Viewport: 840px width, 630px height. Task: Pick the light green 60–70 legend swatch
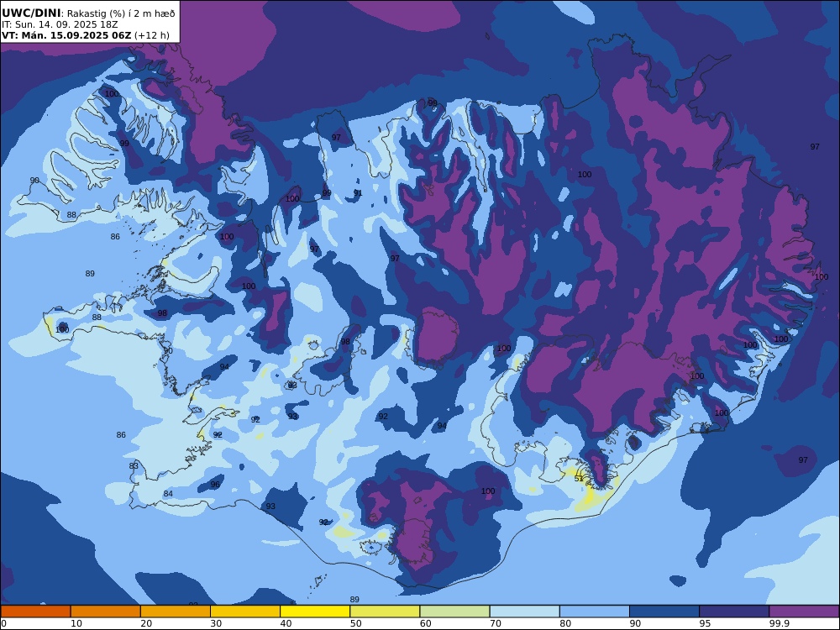click(x=454, y=612)
